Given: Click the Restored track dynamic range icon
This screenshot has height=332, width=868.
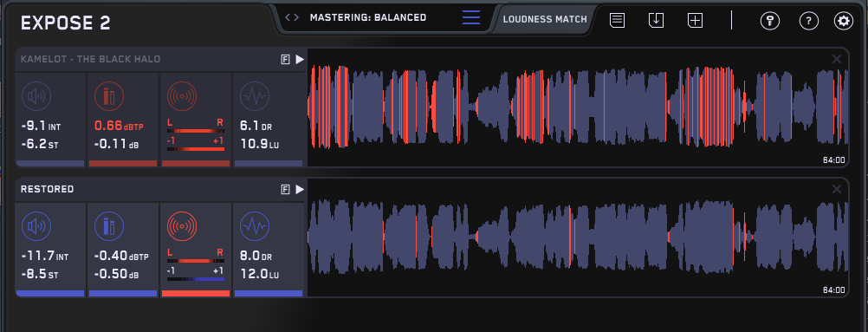Looking at the screenshot, I should pyautogui.click(x=255, y=227).
